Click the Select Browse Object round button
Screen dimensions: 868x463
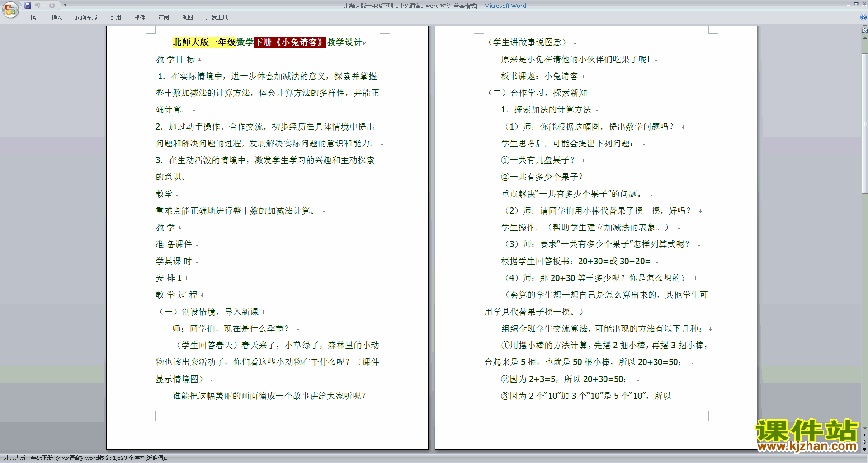(864, 442)
